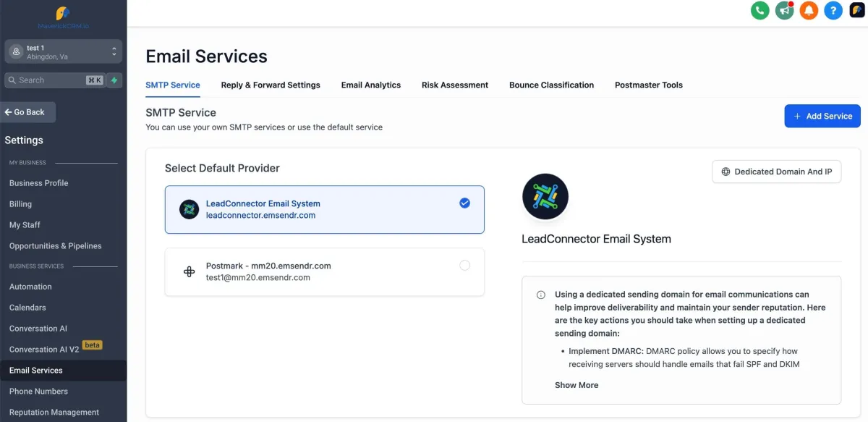The width and height of the screenshot is (868, 422).
Task: Open Reputation Management in the settings sidebar
Action: 54,412
